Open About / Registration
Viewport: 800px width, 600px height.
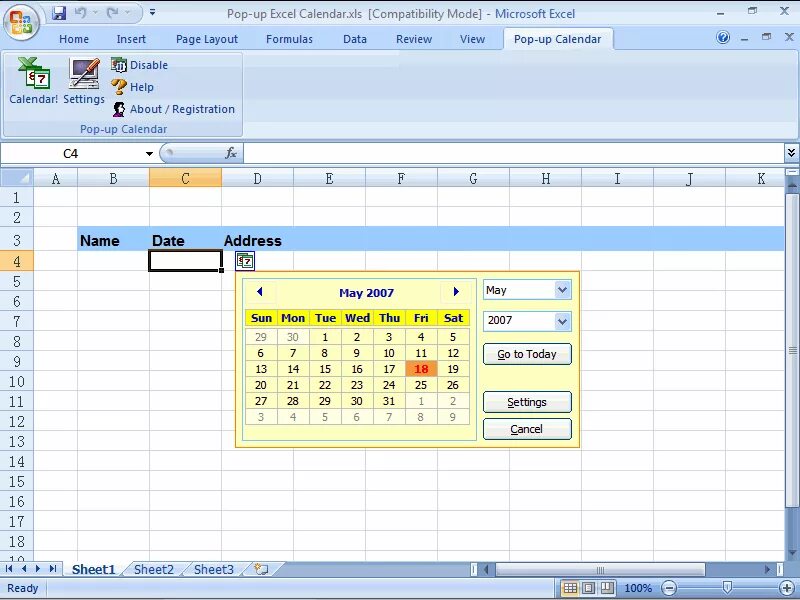173,109
